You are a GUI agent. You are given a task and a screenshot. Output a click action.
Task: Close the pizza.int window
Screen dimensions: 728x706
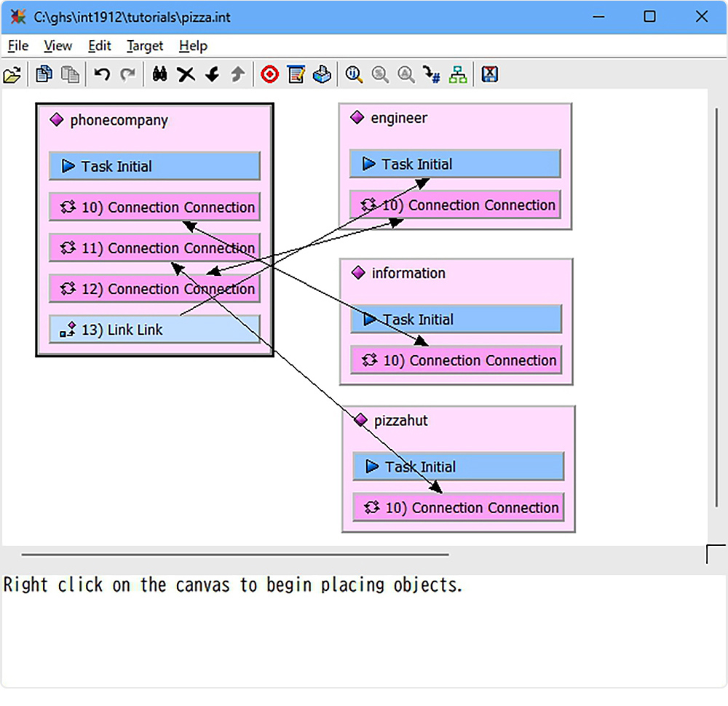(x=702, y=17)
